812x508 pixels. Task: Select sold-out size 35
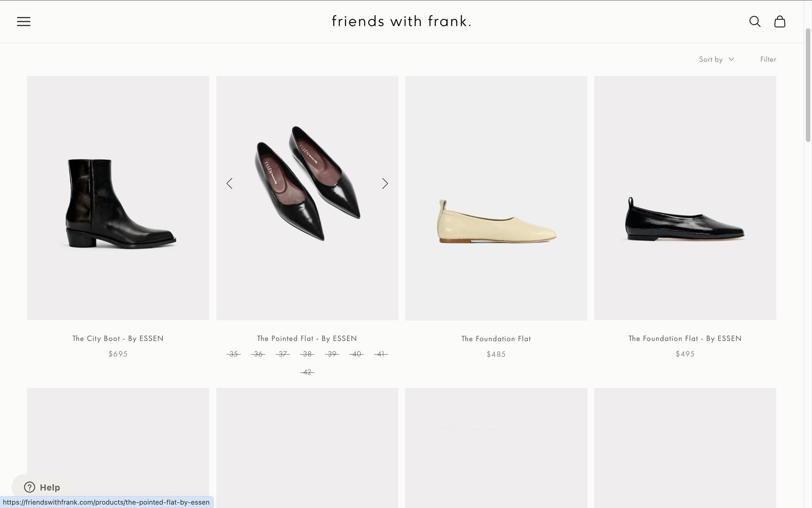point(233,354)
